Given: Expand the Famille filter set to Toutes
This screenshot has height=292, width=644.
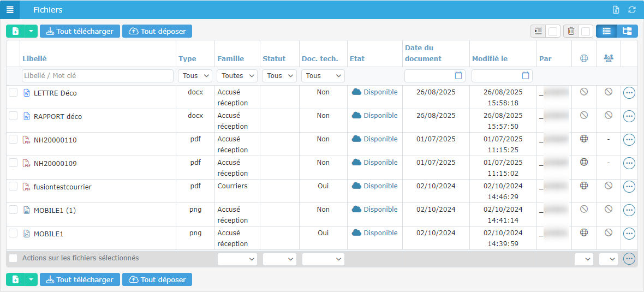Looking at the screenshot, I should point(237,76).
